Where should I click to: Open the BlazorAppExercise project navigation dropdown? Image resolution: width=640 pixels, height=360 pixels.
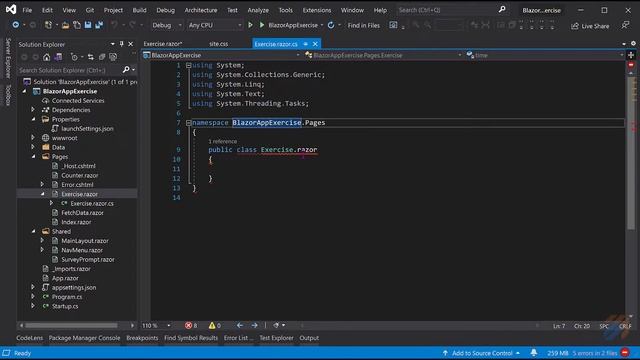(x=222, y=55)
